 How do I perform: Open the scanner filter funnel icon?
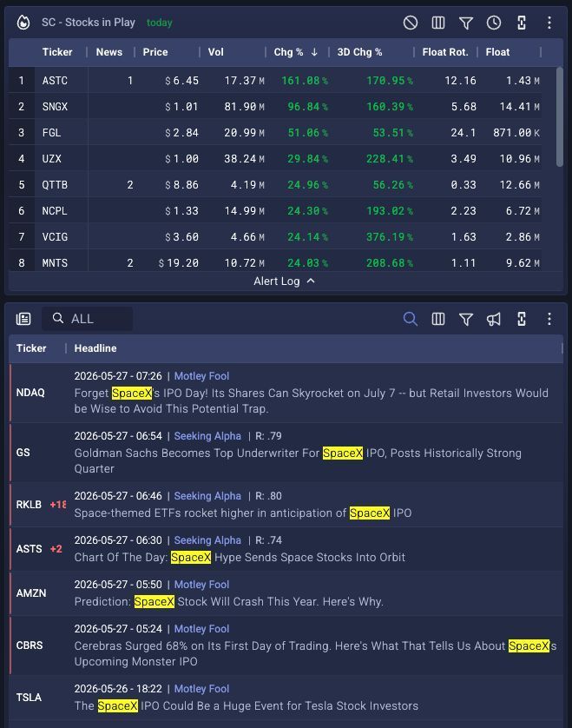(x=466, y=23)
